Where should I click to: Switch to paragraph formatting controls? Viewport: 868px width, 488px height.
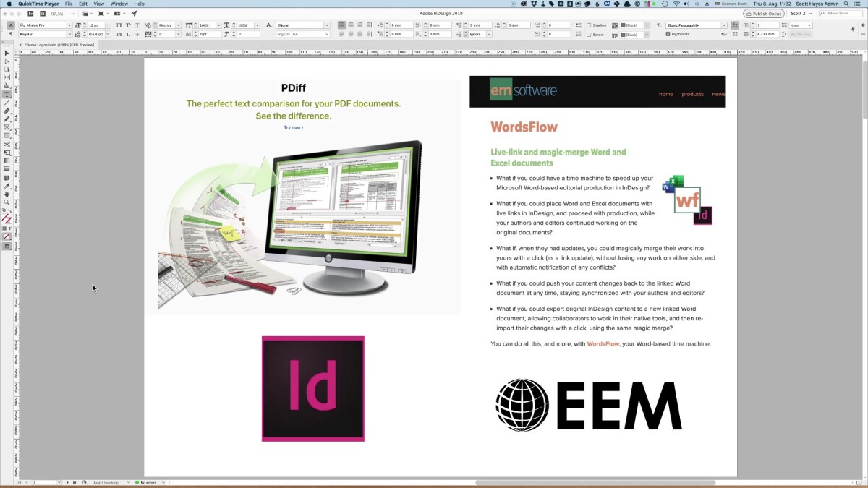11,34
